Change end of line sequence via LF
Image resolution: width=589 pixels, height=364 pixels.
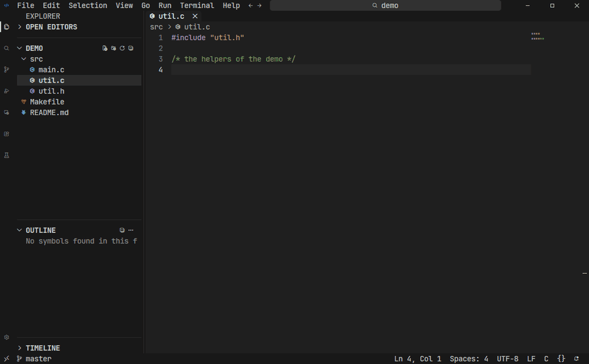[x=531, y=359]
